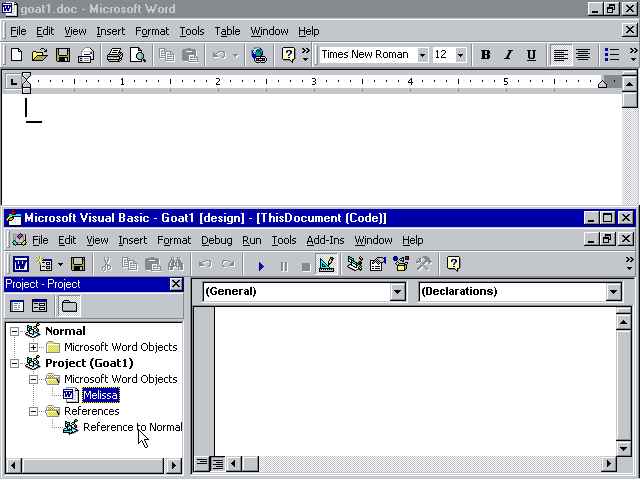Click the Copy icon in Word toolbar
640x480 pixels.
click(x=167, y=55)
